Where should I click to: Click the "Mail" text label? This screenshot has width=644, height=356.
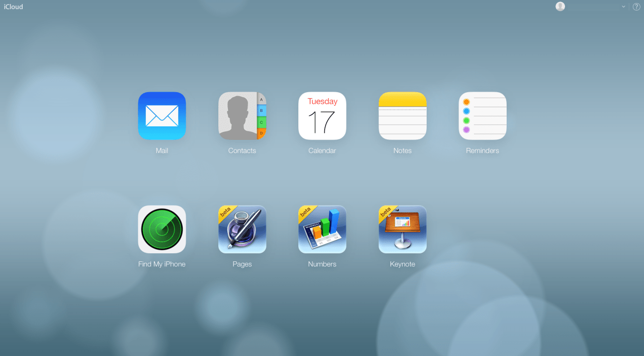pyautogui.click(x=162, y=151)
